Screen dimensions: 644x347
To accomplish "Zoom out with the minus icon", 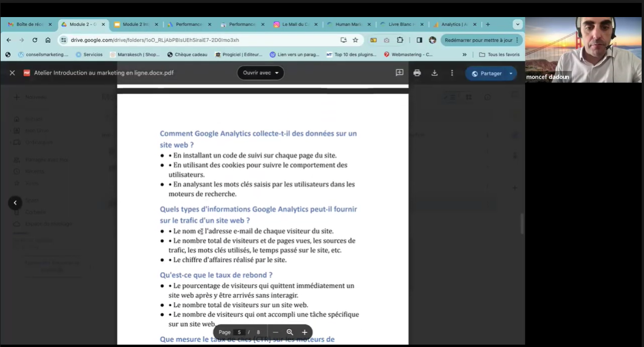I will click(x=275, y=332).
